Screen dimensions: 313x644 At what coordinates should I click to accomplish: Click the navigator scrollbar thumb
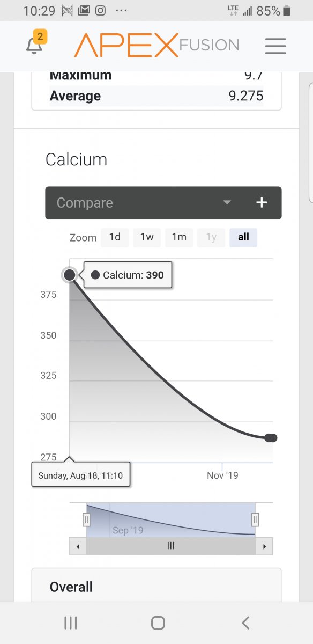click(x=171, y=546)
